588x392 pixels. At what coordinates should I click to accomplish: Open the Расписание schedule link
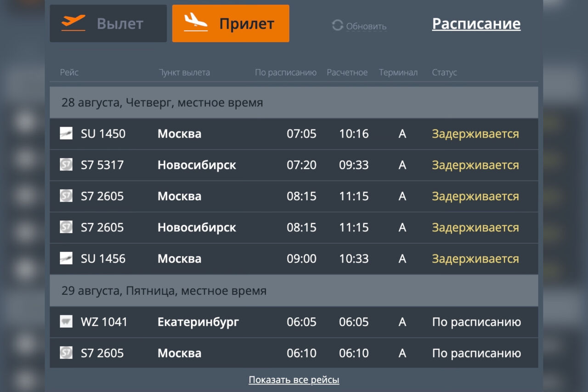pos(476,24)
